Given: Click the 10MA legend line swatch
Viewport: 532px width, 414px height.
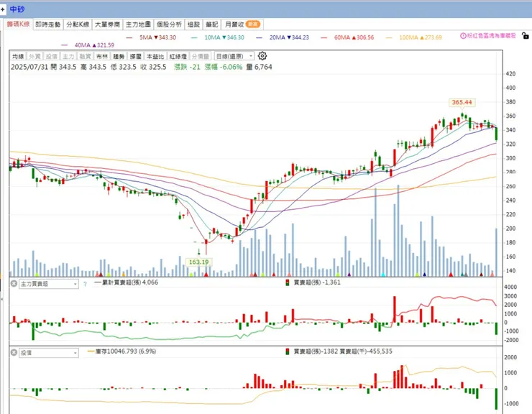Looking at the screenshot, I should (x=194, y=37).
